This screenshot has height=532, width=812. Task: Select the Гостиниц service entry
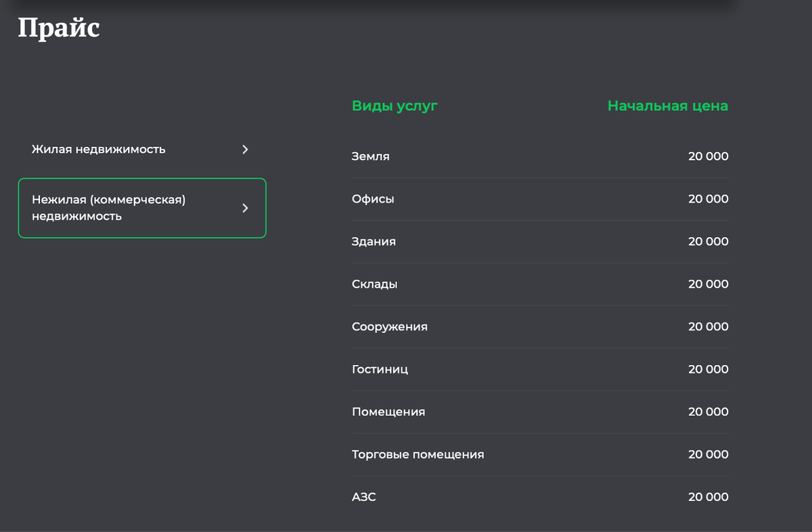coord(380,370)
